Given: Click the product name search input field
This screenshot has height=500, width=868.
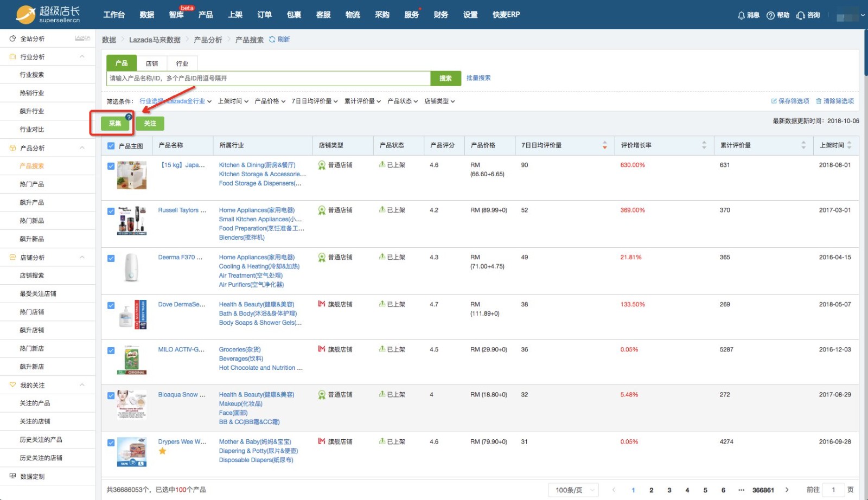Looking at the screenshot, I should pos(268,79).
